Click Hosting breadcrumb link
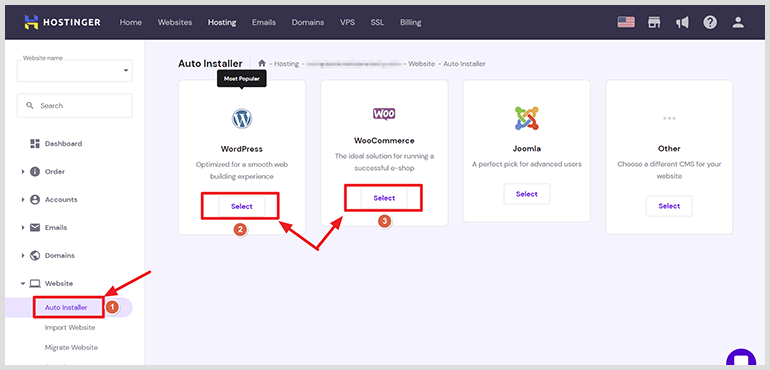770x370 pixels. coord(286,64)
